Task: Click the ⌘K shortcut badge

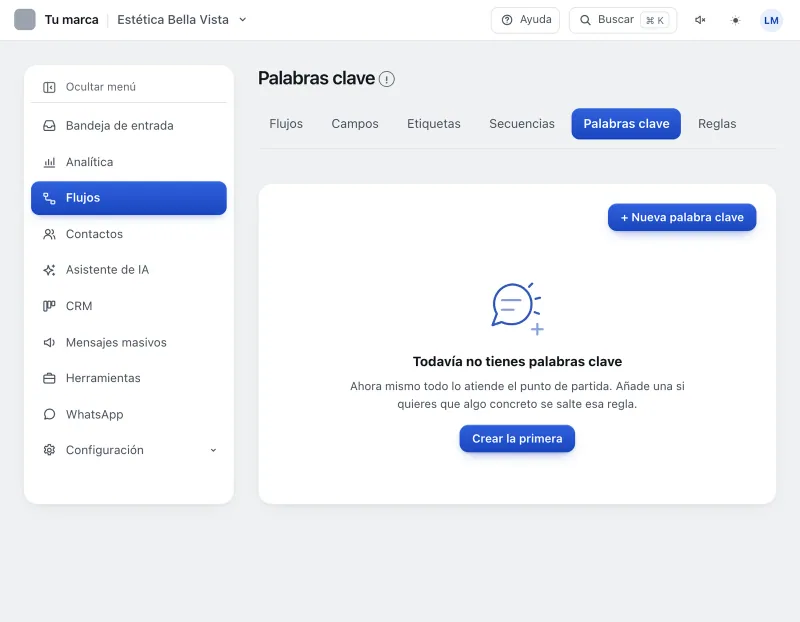Action: tap(655, 20)
